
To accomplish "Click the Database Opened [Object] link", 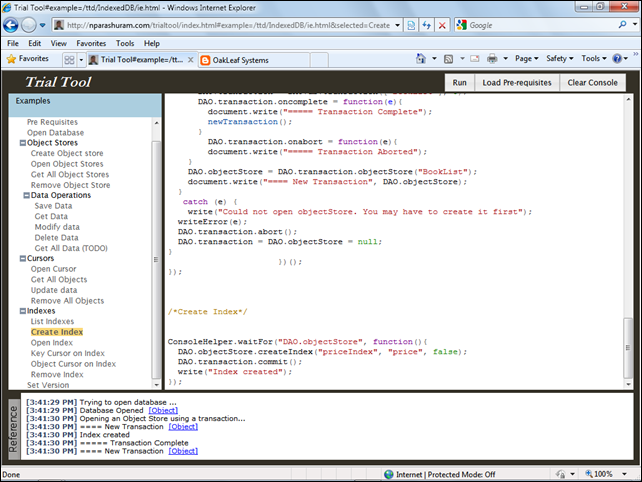I will [x=163, y=410].
